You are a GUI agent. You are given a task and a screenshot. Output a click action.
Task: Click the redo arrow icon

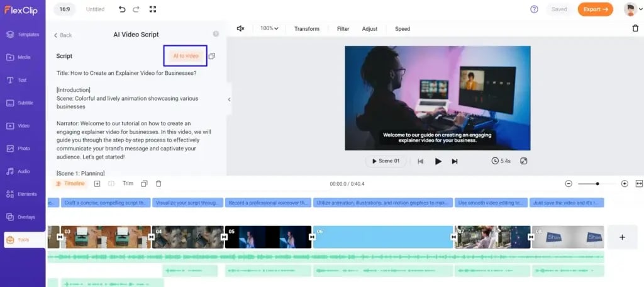click(x=136, y=9)
